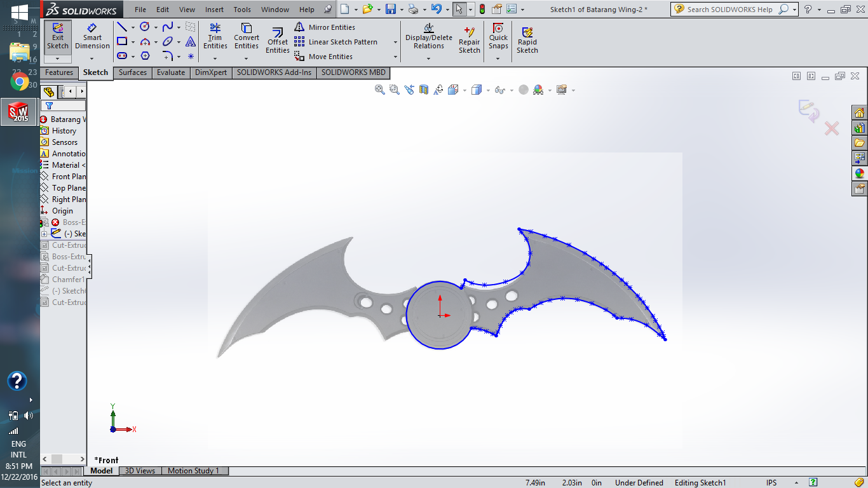Click the Save icon in the title bar
This screenshot has width=868, height=488.
pos(391,9)
